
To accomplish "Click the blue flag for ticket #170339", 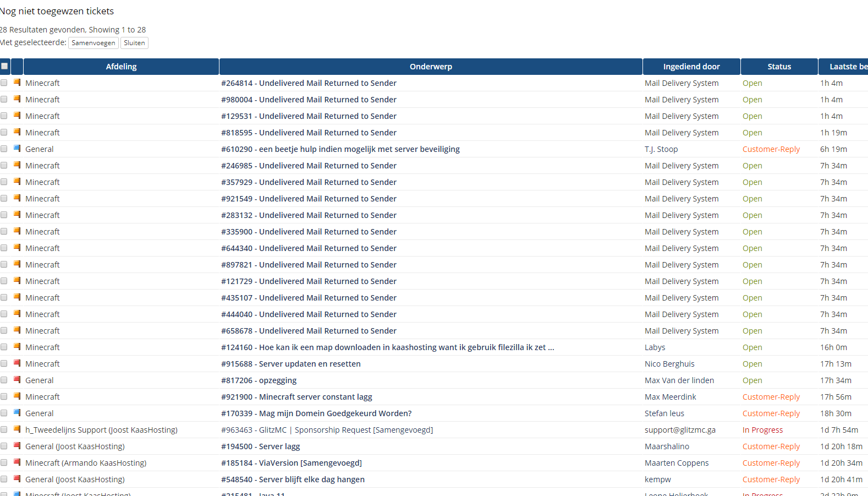I will (17, 413).
